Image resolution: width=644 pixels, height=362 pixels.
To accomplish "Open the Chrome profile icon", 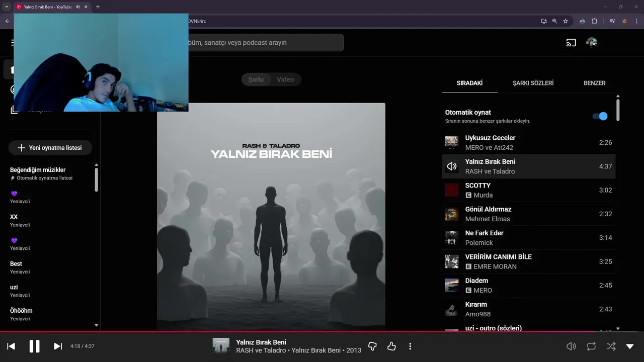I will (624, 21).
